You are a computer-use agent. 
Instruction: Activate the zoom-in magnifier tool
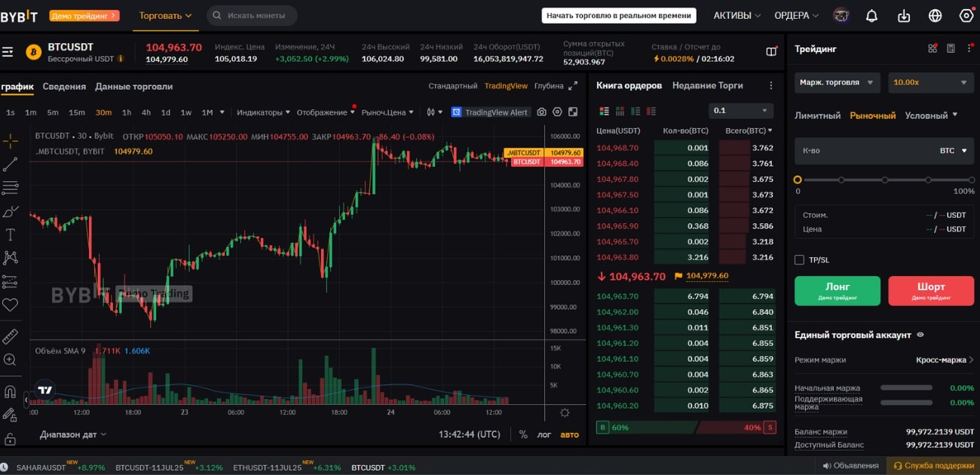click(x=10, y=360)
